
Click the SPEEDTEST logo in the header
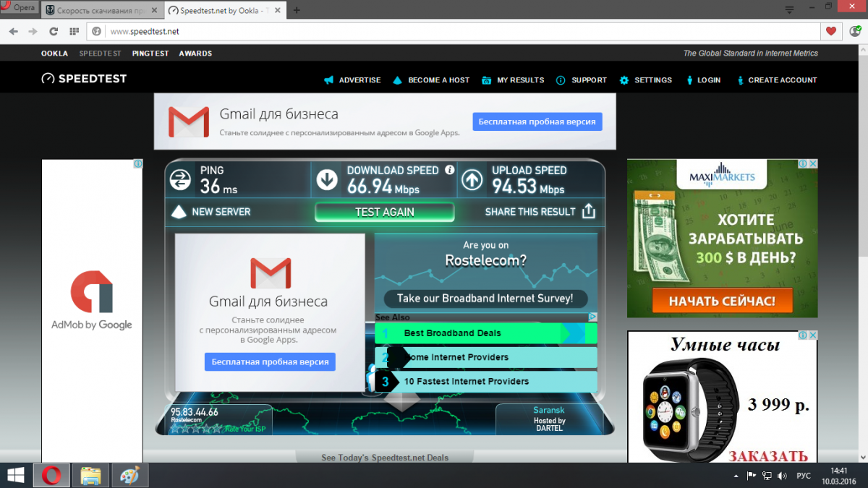[84, 79]
